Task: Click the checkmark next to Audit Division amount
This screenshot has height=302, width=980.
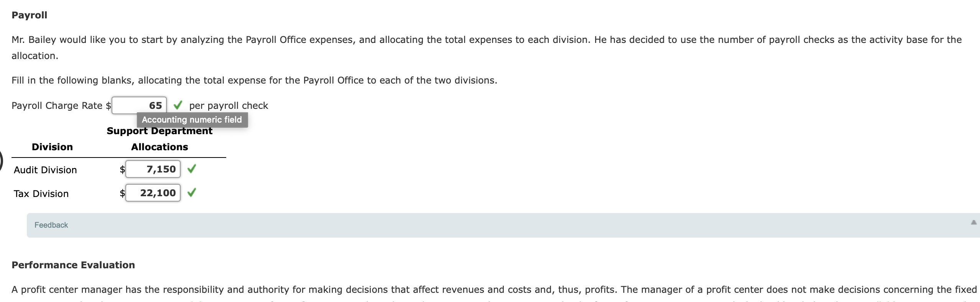Action: (191, 169)
